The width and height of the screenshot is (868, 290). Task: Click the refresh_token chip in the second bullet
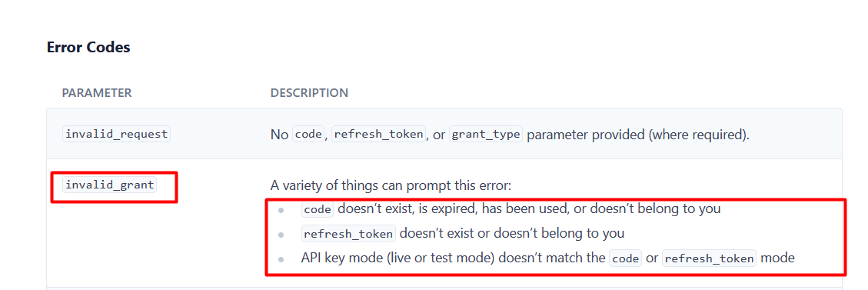tap(349, 234)
